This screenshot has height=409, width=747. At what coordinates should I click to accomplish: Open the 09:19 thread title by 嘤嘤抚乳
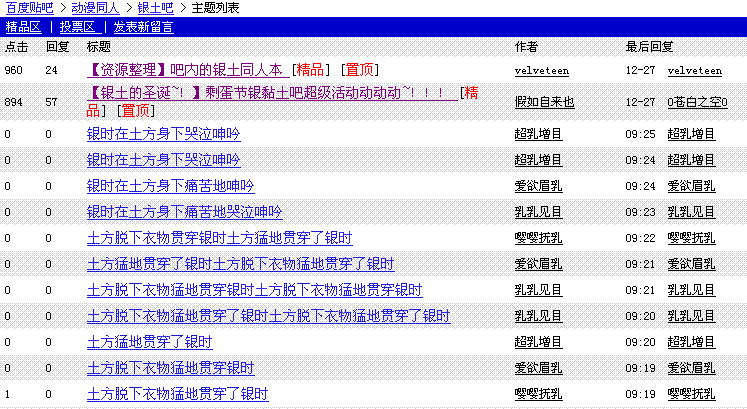(x=178, y=394)
